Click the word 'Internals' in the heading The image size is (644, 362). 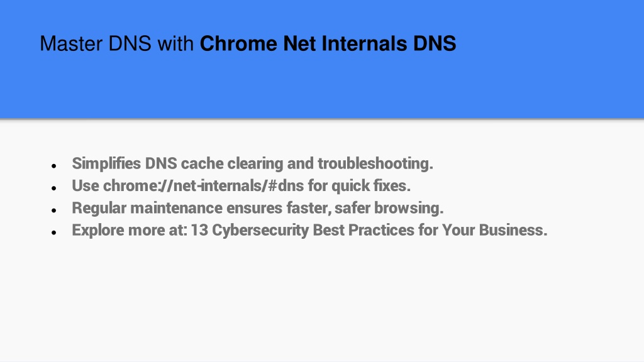click(x=365, y=43)
